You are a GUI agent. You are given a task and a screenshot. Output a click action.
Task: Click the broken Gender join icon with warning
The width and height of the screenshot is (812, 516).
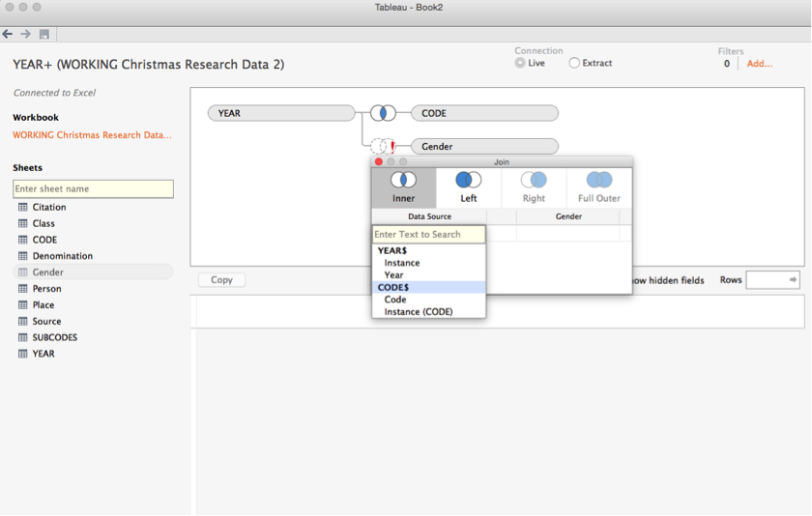click(x=383, y=147)
